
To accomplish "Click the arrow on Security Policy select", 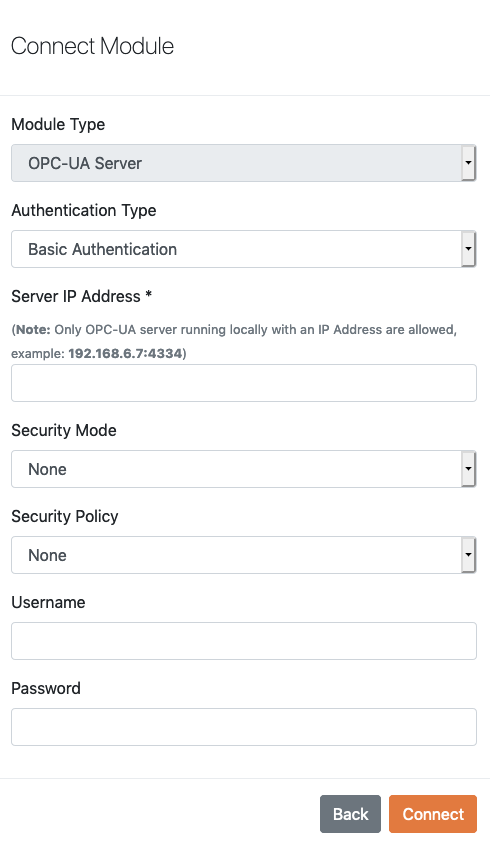I will (x=468, y=555).
